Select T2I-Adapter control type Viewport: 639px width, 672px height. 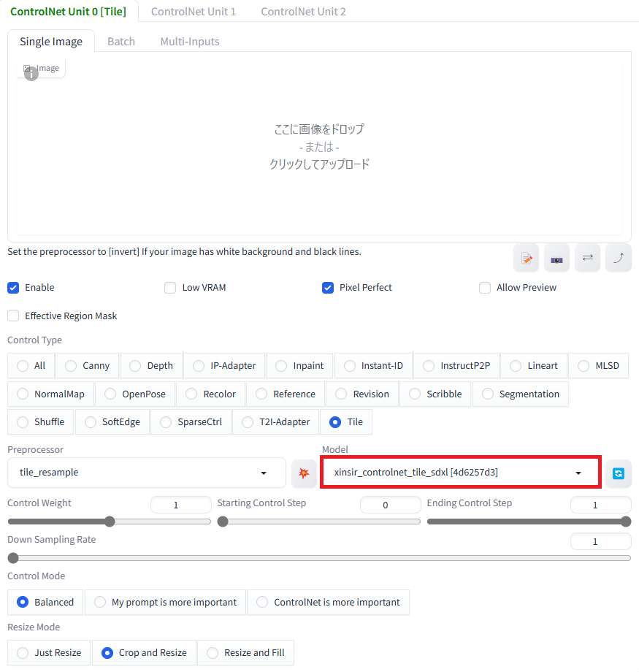click(x=275, y=422)
